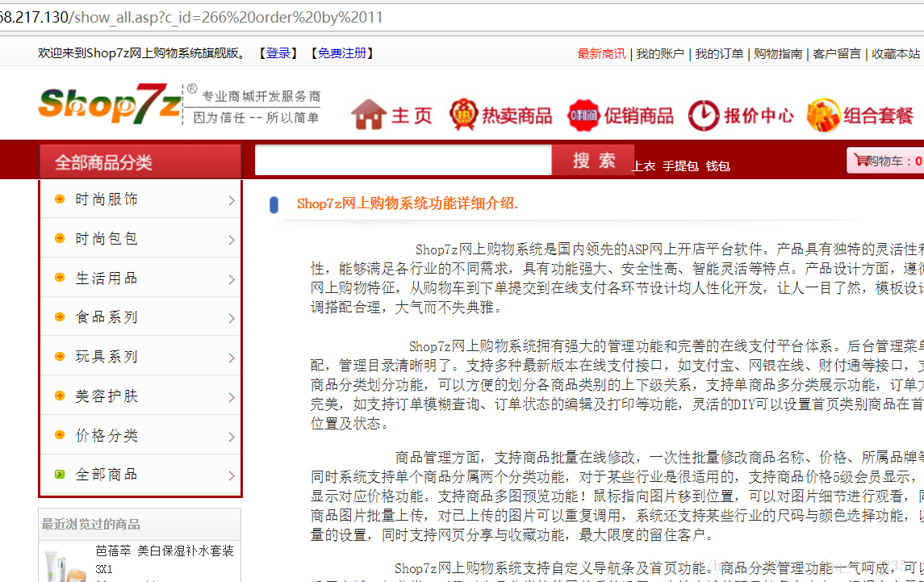This screenshot has height=582, width=924.
Task: Open the 促销商品 navigation item
Action: point(639,115)
